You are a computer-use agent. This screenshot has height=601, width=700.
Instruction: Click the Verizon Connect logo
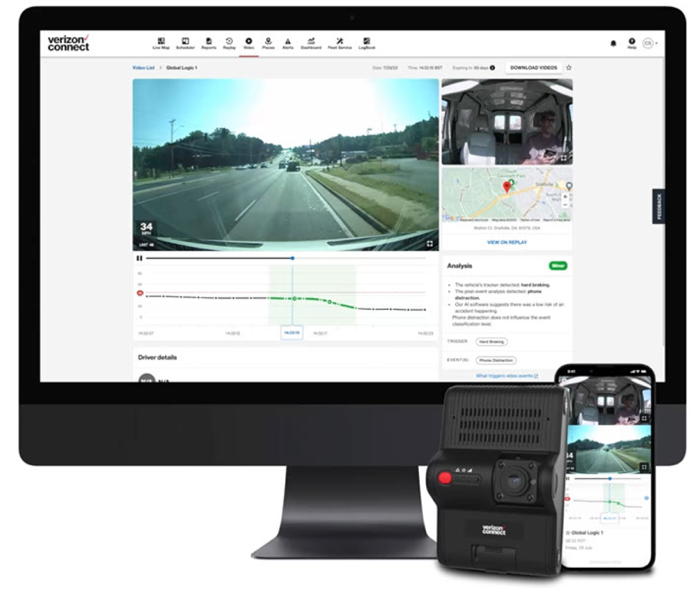(x=68, y=43)
